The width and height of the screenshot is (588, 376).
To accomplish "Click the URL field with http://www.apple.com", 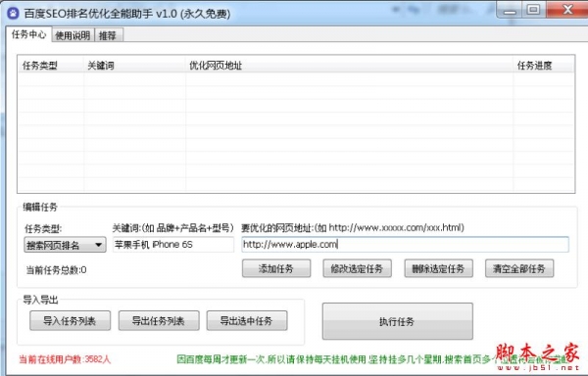I will pyautogui.click(x=406, y=245).
